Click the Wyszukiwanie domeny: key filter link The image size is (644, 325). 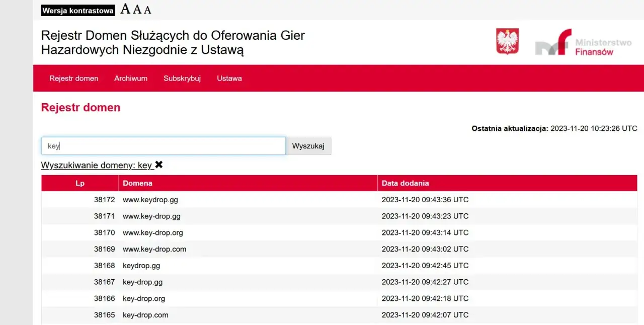97,166
